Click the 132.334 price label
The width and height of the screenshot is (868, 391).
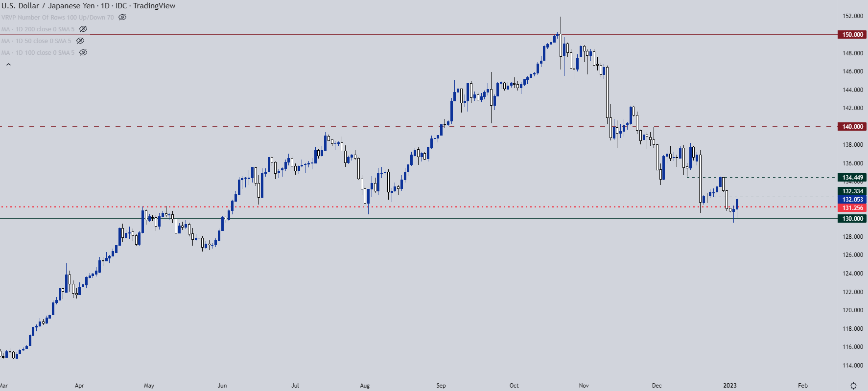(x=852, y=191)
